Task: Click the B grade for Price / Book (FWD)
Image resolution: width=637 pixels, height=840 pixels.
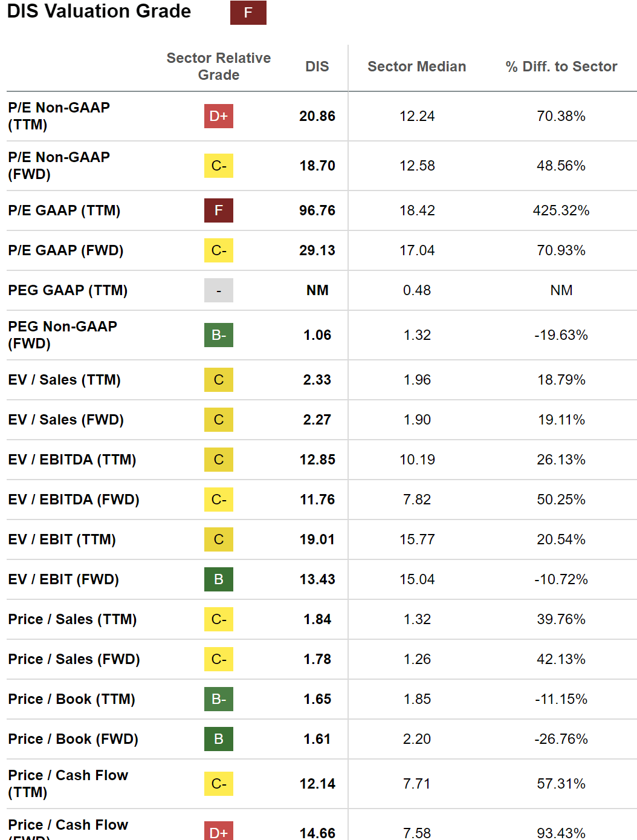Action: pyautogui.click(x=218, y=739)
